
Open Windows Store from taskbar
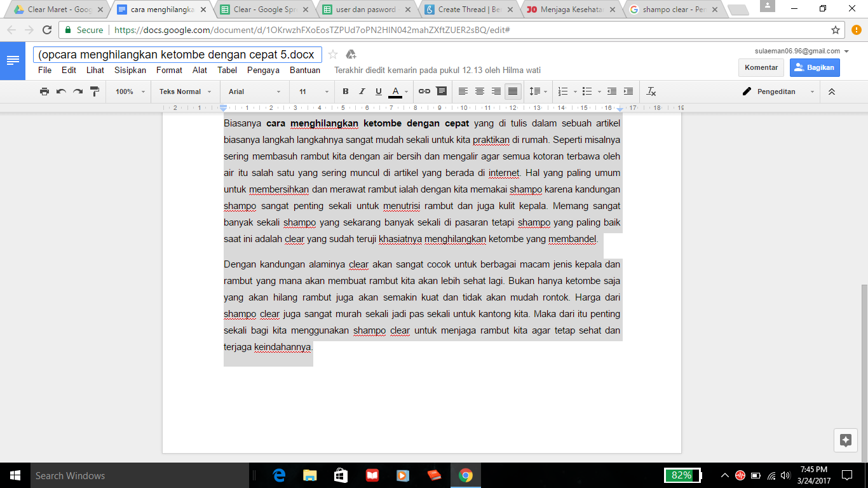[341, 475]
